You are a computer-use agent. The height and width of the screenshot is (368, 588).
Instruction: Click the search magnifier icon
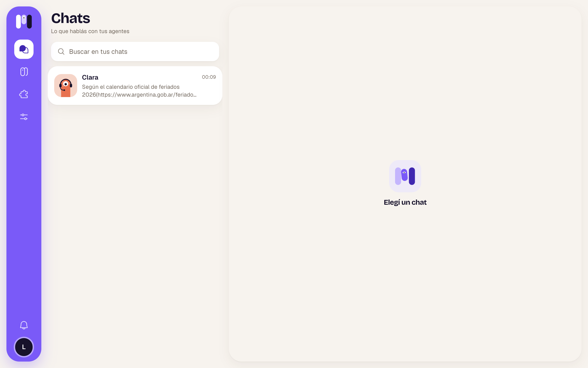tap(61, 52)
